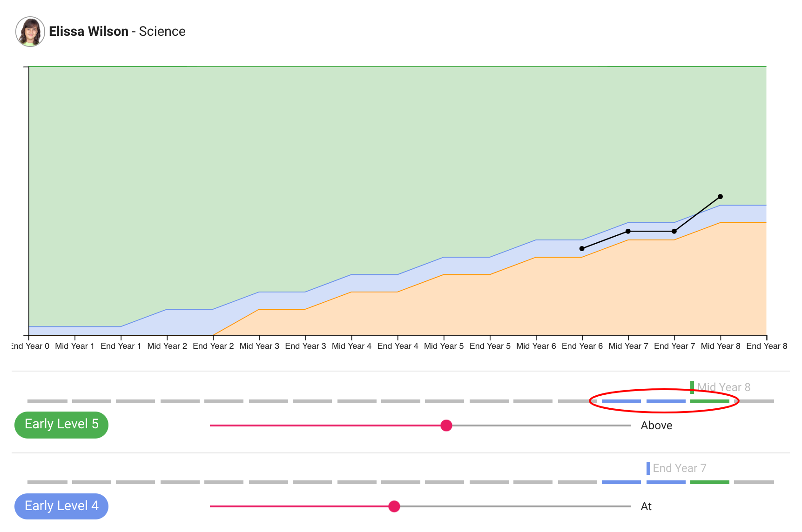Click the 'At' label beside Level 4 slider
The height and width of the screenshot is (532, 802).
646,506
